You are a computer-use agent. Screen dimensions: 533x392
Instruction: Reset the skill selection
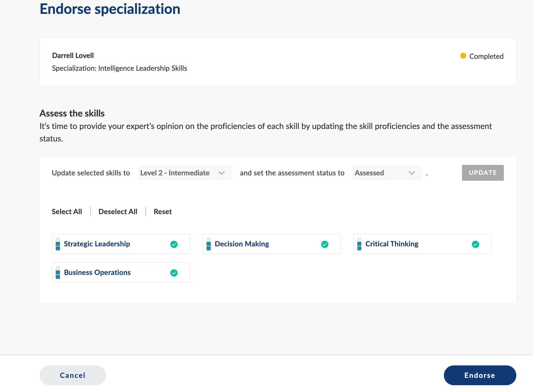[163, 212]
